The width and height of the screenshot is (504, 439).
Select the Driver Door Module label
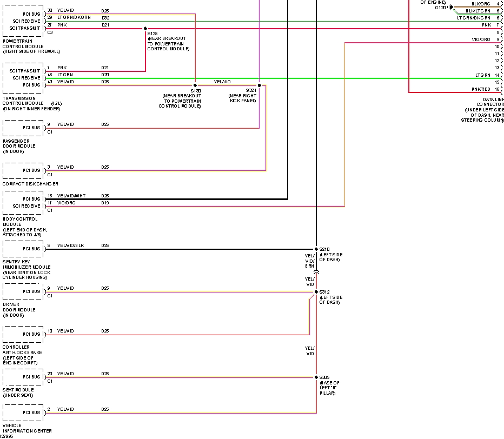tap(19, 310)
